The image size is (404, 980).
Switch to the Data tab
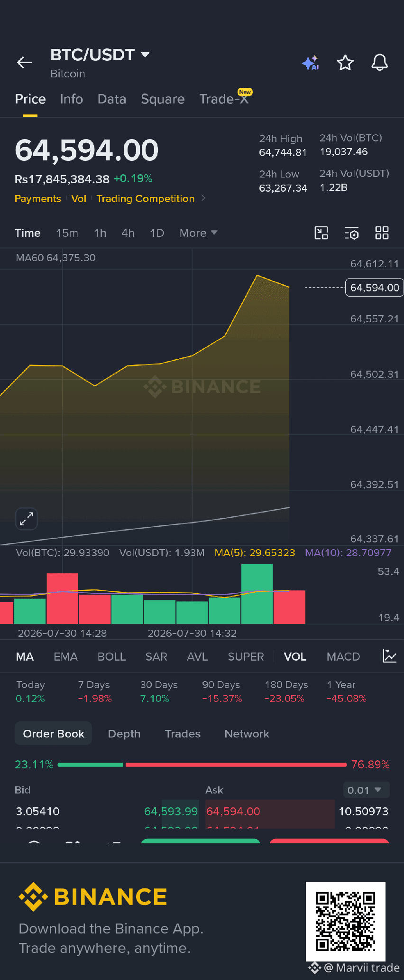coord(112,99)
